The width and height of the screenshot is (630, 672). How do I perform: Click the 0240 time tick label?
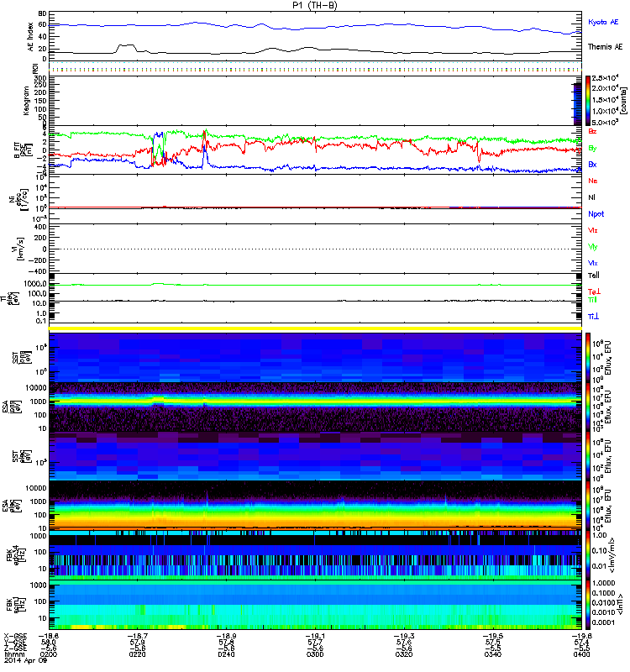point(226,654)
